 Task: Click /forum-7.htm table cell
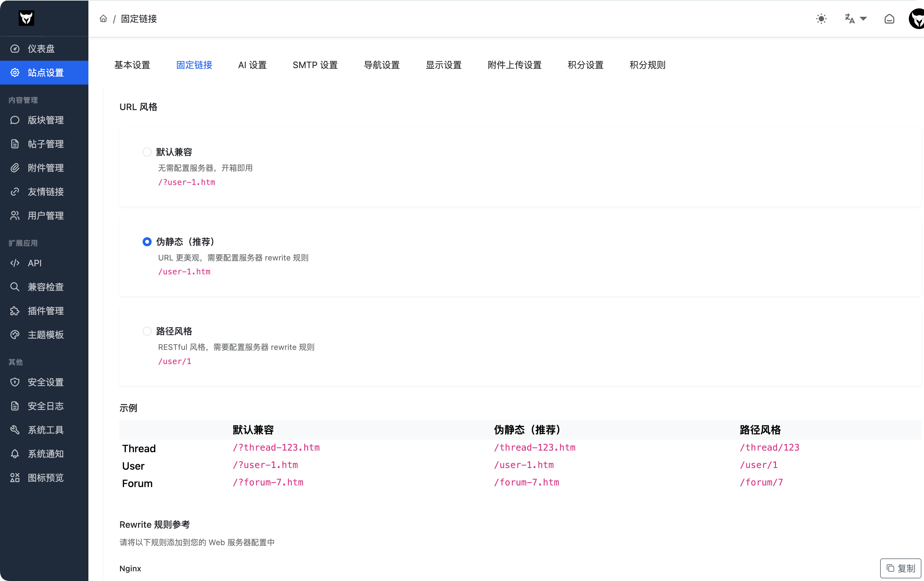[x=527, y=482]
